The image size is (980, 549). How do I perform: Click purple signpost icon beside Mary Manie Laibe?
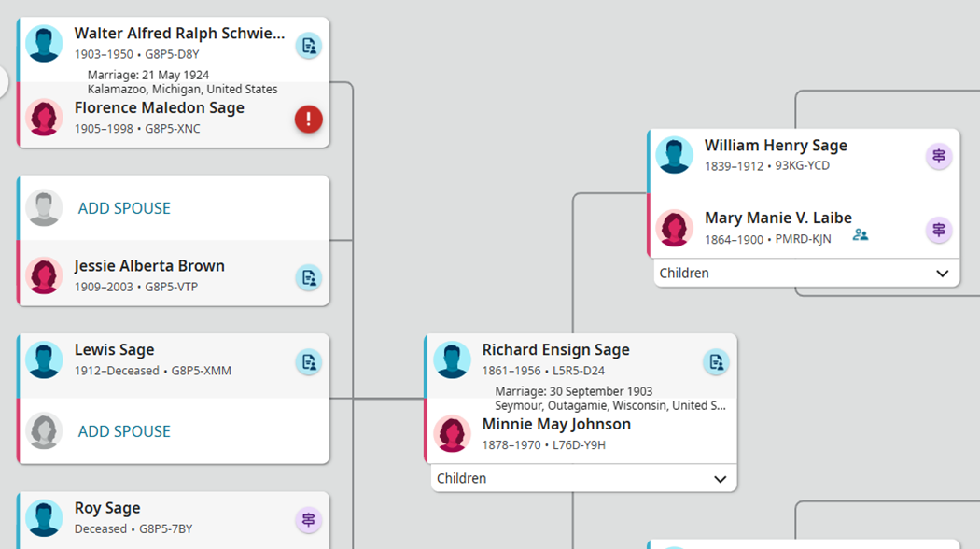tap(939, 230)
